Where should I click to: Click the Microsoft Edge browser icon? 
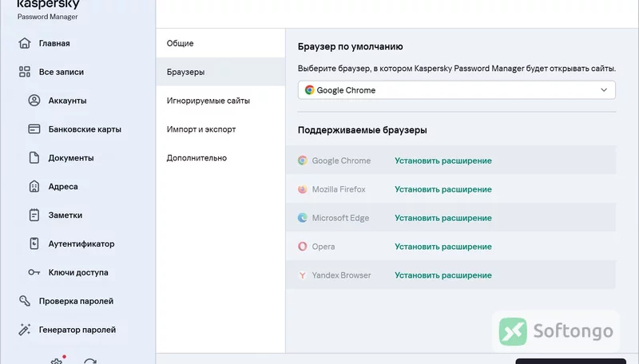(x=303, y=218)
